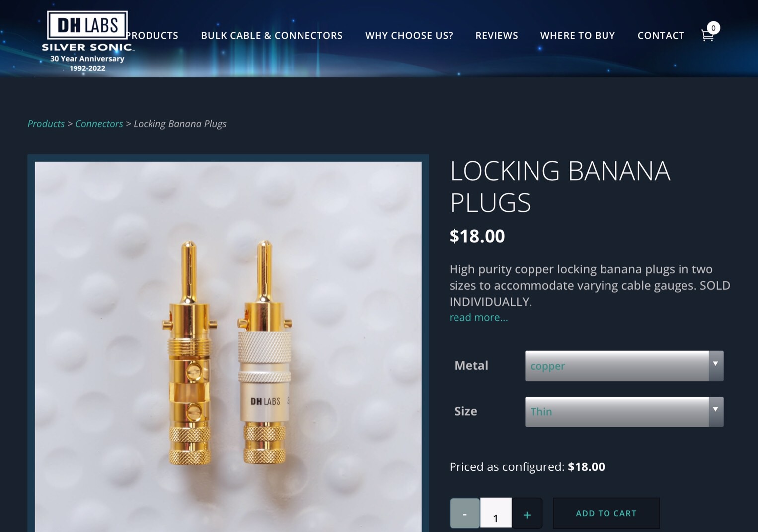Open the shopping cart icon
Screen dimensions: 758x532
[x=707, y=36]
